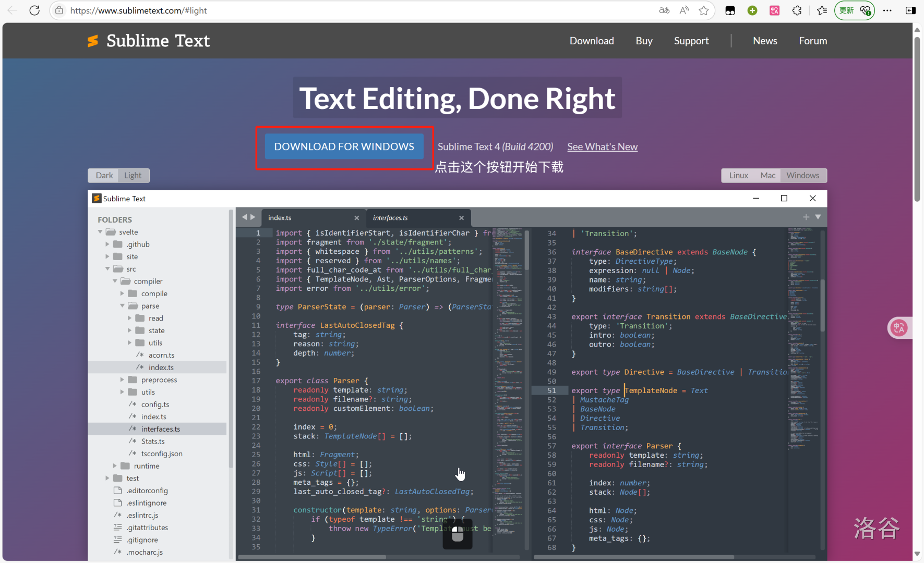Select the Linux platform toggle
The image size is (924, 563).
point(739,175)
